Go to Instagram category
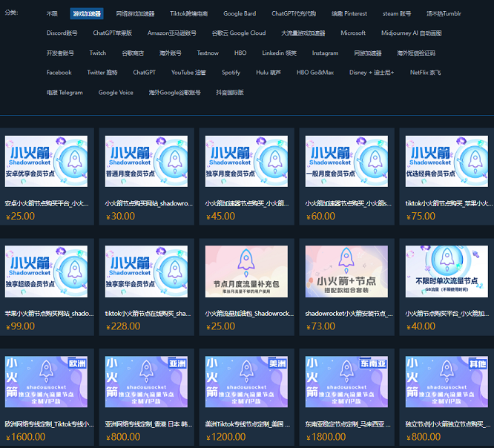 pyautogui.click(x=325, y=53)
